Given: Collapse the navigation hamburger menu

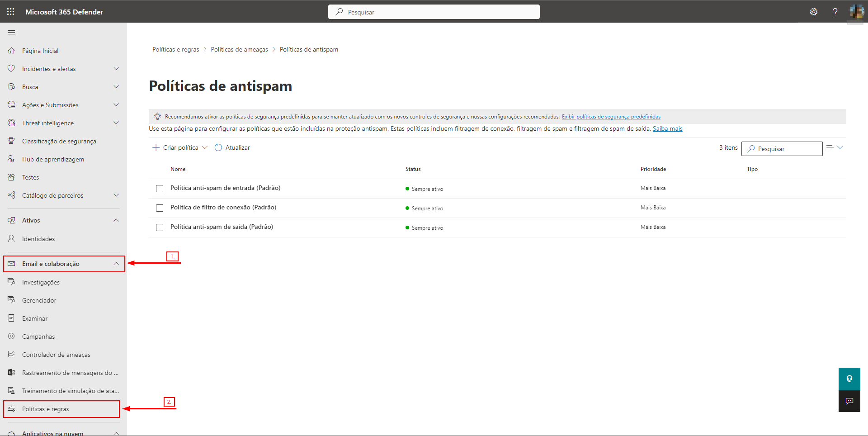Looking at the screenshot, I should click(x=11, y=33).
